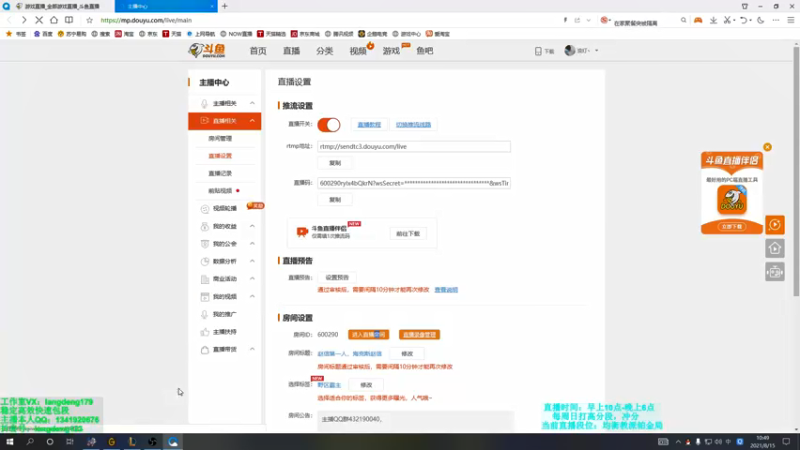Collapse the 主播相关 sidebar section
Viewport: 800px width, 450px height.
pyautogui.click(x=252, y=103)
